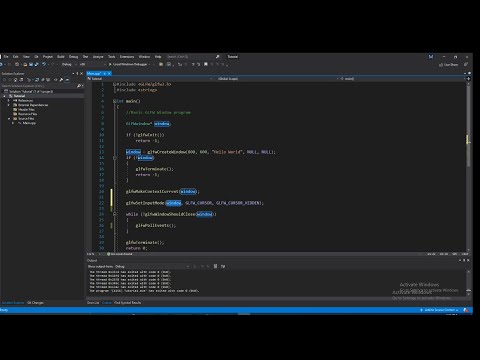
Task: Switch to the Output tab
Action: click(x=107, y=303)
